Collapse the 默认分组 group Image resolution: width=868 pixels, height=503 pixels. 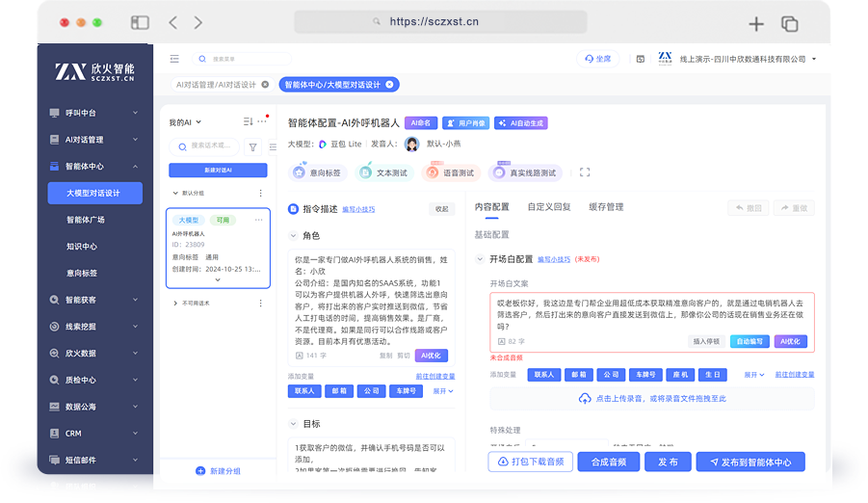tap(175, 194)
